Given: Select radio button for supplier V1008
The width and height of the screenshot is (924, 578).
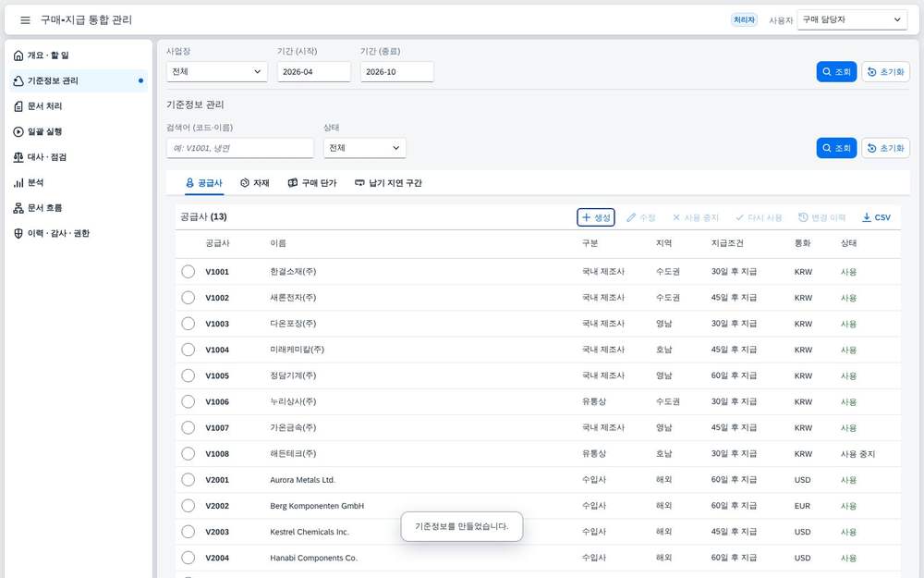Looking at the screenshot, I should (188, 453).
